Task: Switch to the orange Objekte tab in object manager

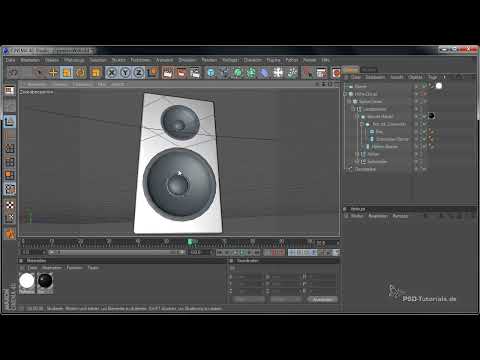Action: tap(350, 69)
